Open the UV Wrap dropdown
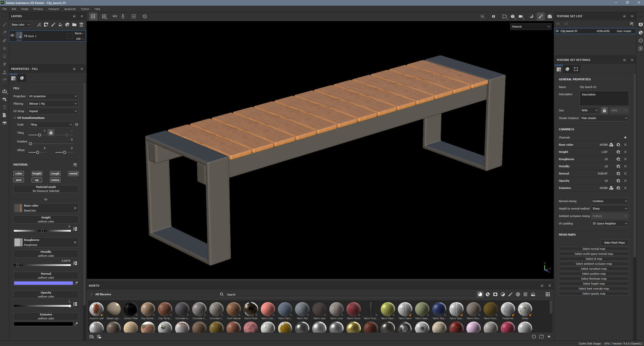 click(53, 111)
